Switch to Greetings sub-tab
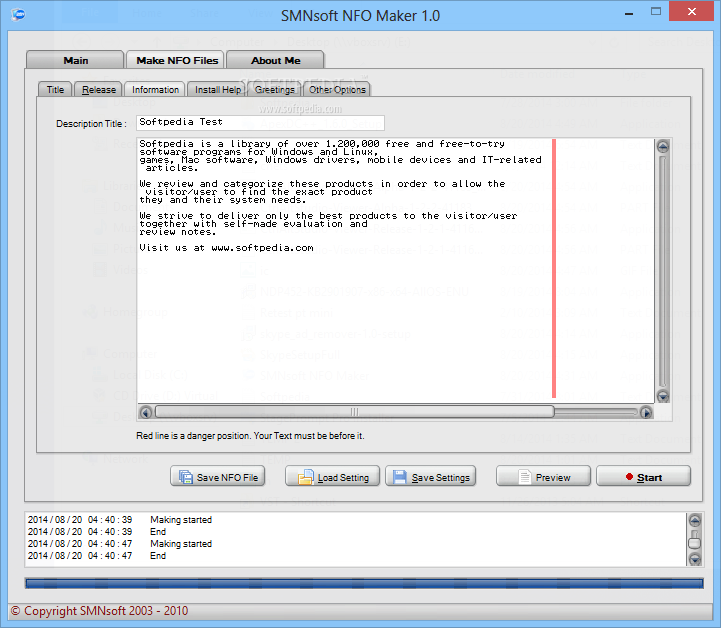 pos(275,90)
